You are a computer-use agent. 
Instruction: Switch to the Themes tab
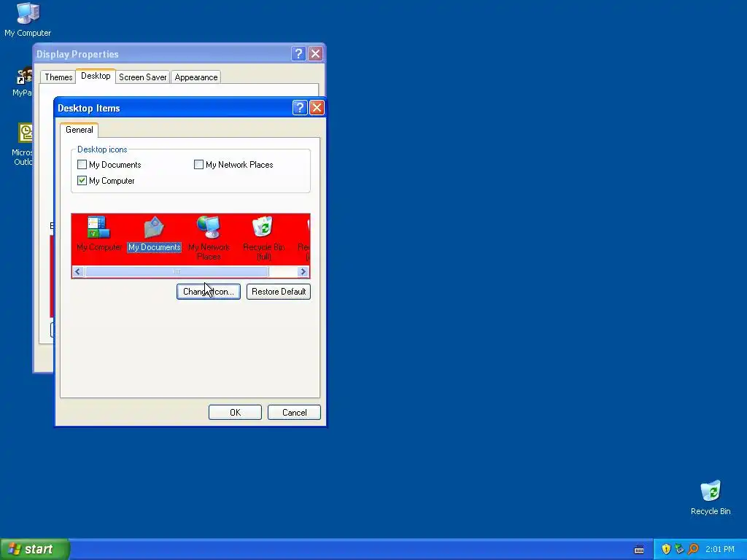[x=58, y=77]
